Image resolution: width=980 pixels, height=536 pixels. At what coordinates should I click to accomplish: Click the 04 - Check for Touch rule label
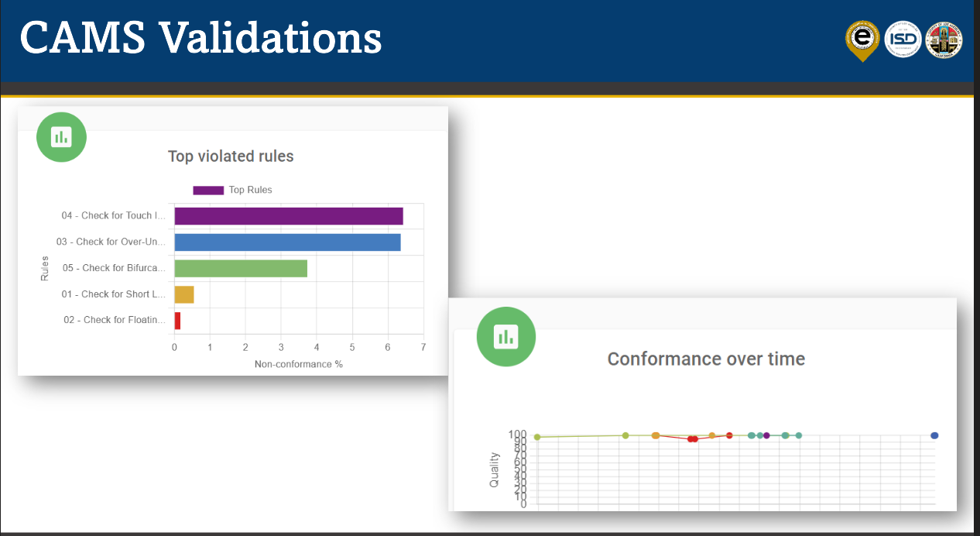click(x=113, y=215)
